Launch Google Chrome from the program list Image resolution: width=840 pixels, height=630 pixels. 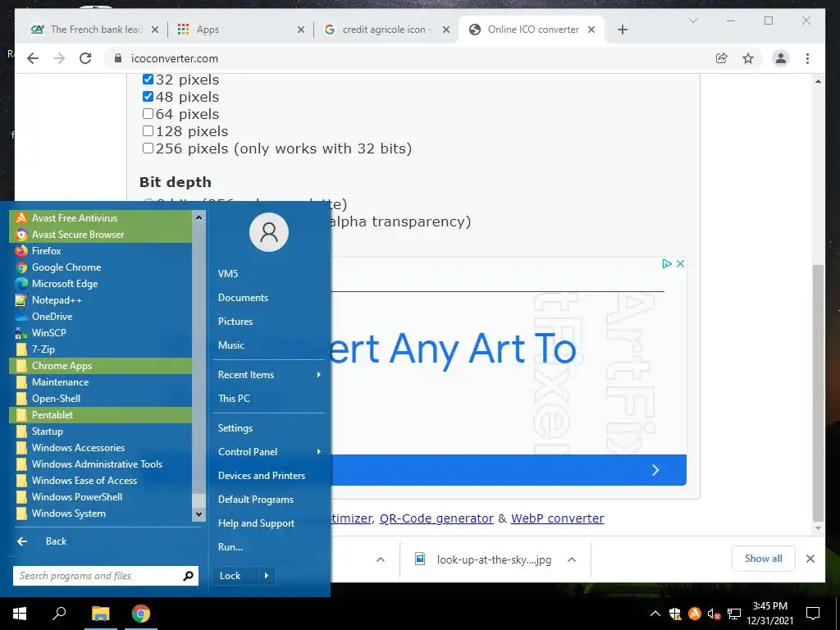(x=100, y=267)
